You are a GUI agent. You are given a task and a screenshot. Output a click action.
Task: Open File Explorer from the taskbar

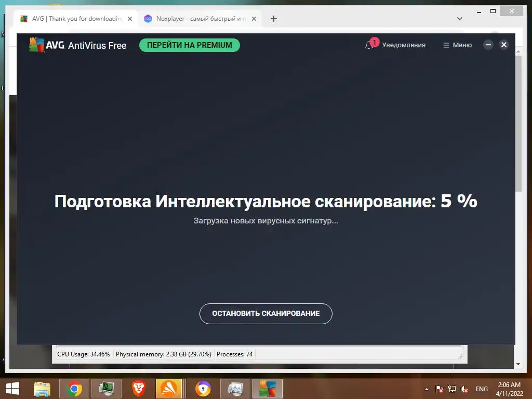click(x=42, y=389)
